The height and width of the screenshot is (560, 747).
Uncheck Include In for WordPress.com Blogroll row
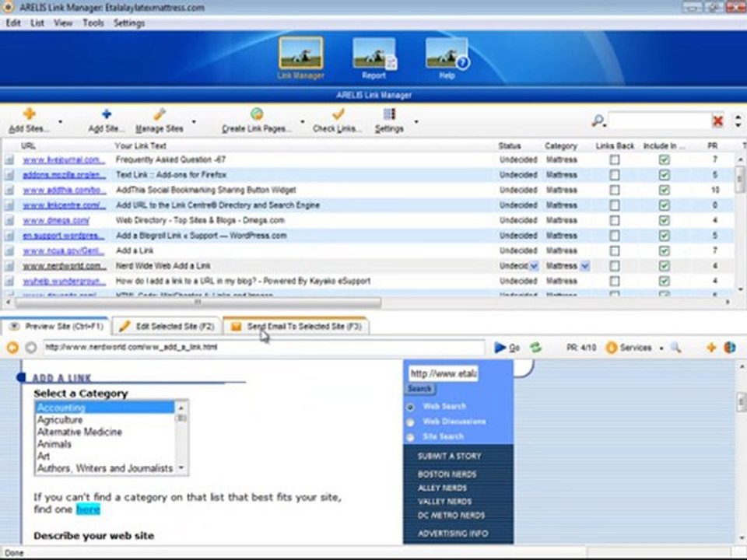click(x=664, y=236)
